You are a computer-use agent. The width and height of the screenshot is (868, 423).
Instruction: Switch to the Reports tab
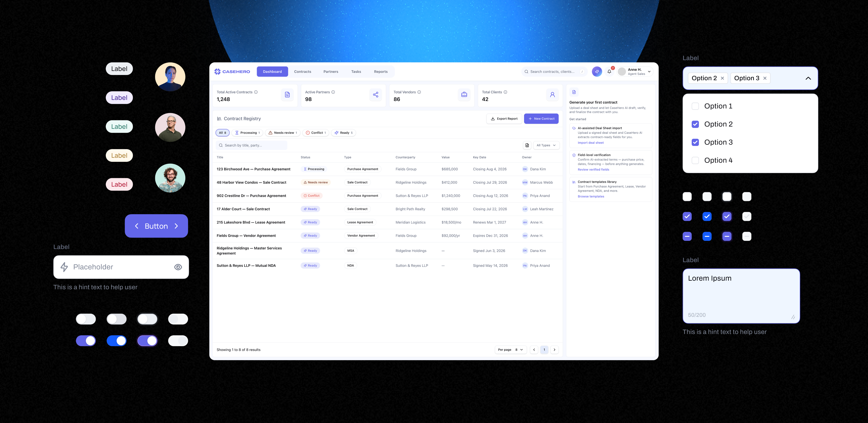[381, 71]
